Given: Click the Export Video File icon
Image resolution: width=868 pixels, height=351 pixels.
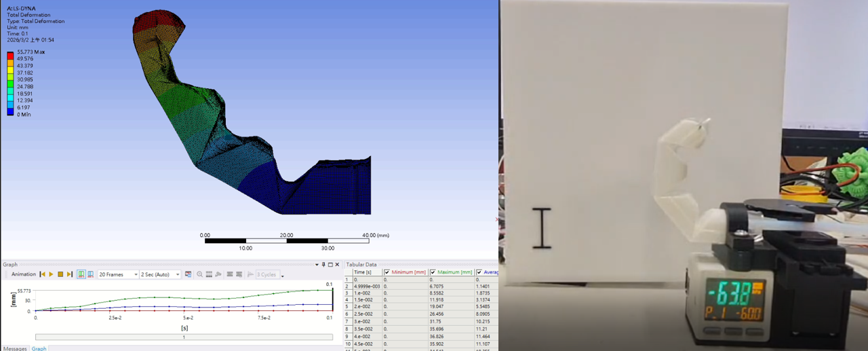Looking at the screenshot, I should click(x=189, y=274).
